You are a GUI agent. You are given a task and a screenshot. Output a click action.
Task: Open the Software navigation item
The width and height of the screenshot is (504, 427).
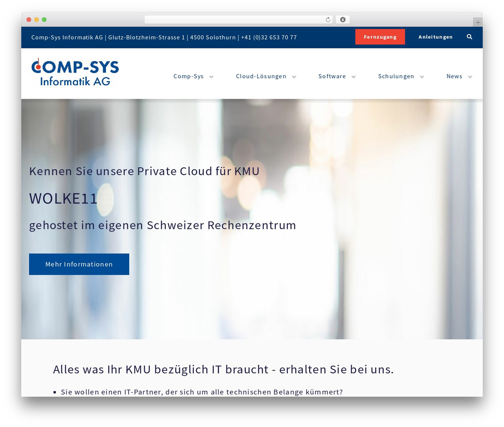point(332,76)
